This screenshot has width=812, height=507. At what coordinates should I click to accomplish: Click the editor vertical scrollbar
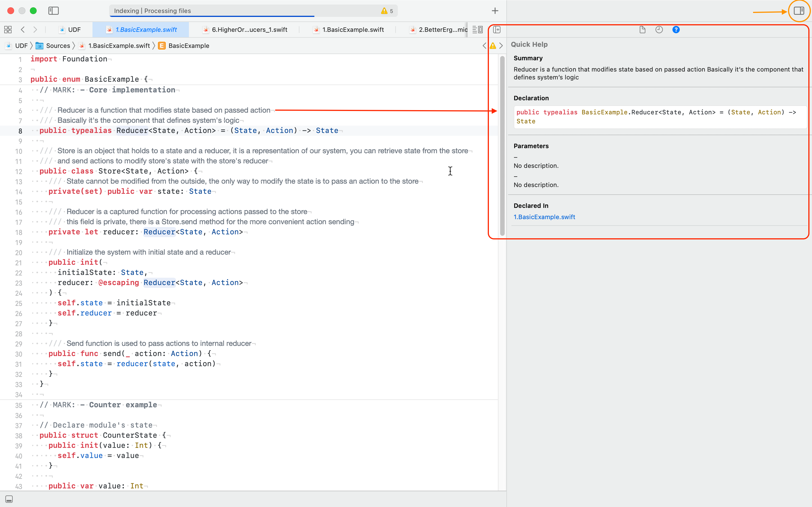point(502,146)
